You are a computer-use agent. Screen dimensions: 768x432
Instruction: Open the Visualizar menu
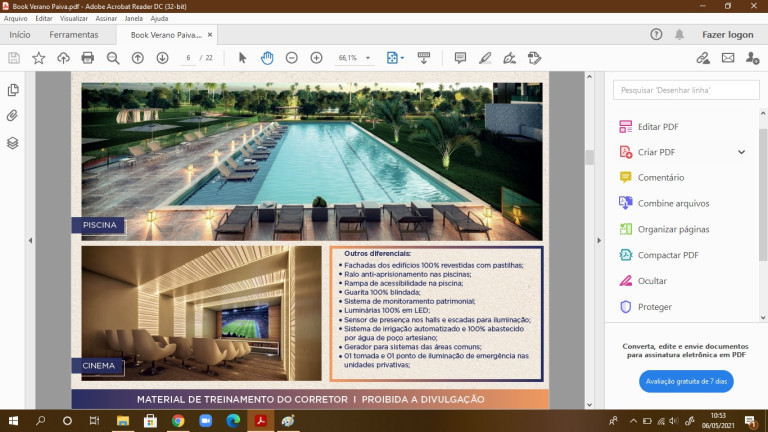(x=74, y=19)
